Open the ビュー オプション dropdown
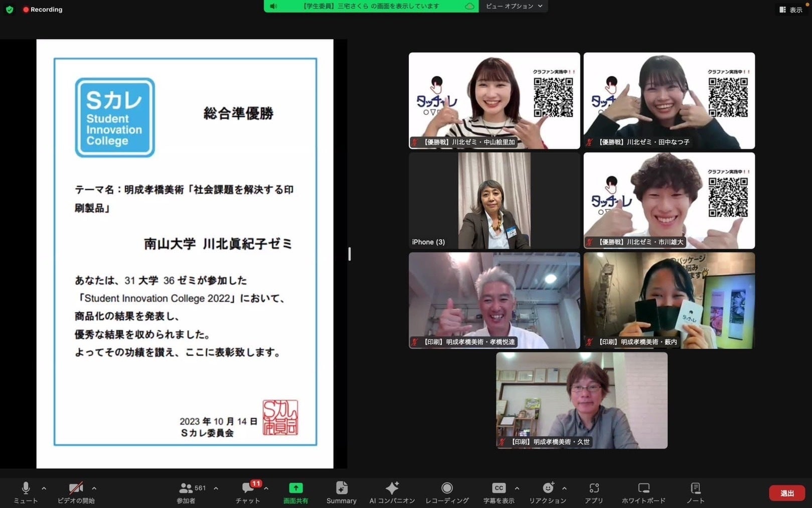 514,6
